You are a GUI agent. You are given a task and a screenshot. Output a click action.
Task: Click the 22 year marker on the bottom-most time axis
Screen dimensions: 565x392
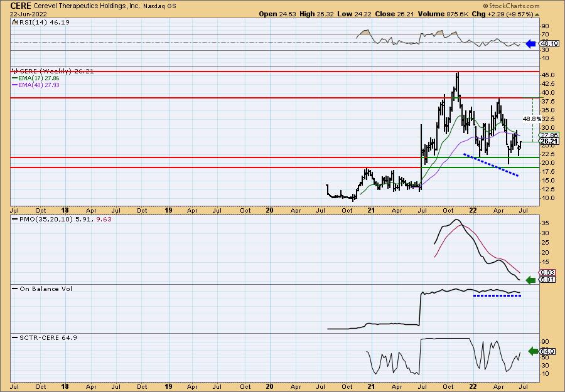[473, 386]
